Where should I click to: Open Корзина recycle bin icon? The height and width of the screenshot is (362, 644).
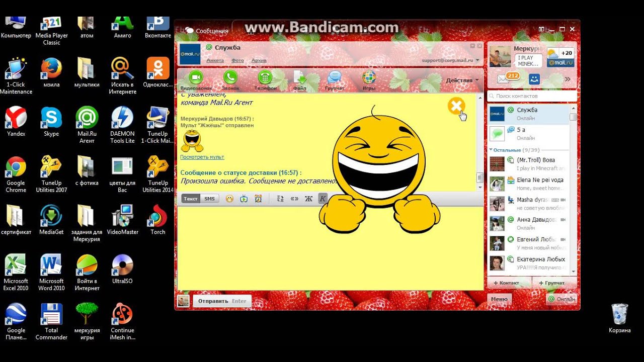pyautogui.click(x=619, y=318)
